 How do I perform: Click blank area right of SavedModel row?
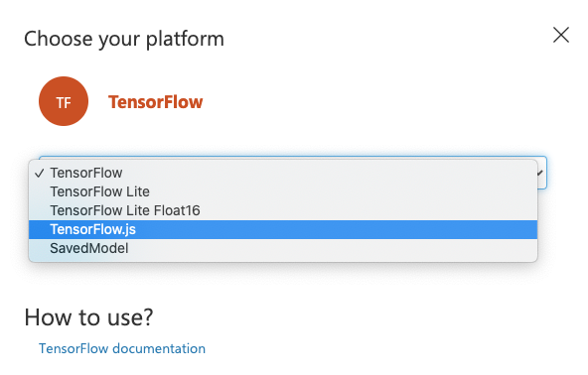(333, 248)
